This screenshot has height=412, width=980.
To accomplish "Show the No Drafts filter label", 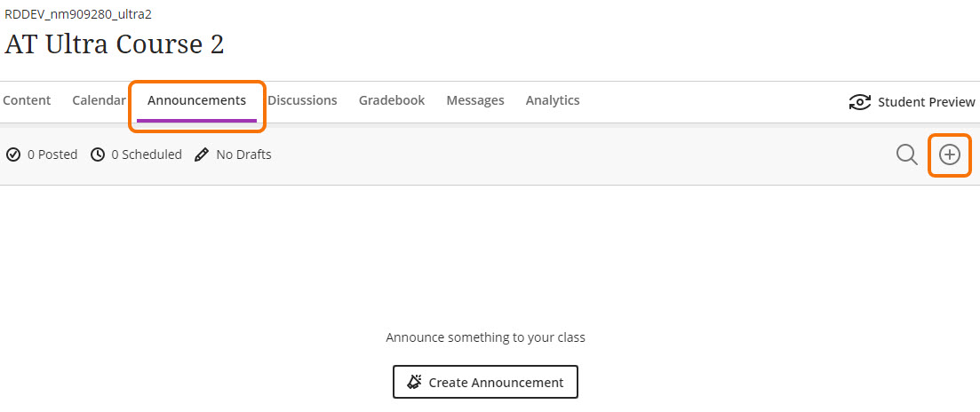I will (x=243, y=154).
